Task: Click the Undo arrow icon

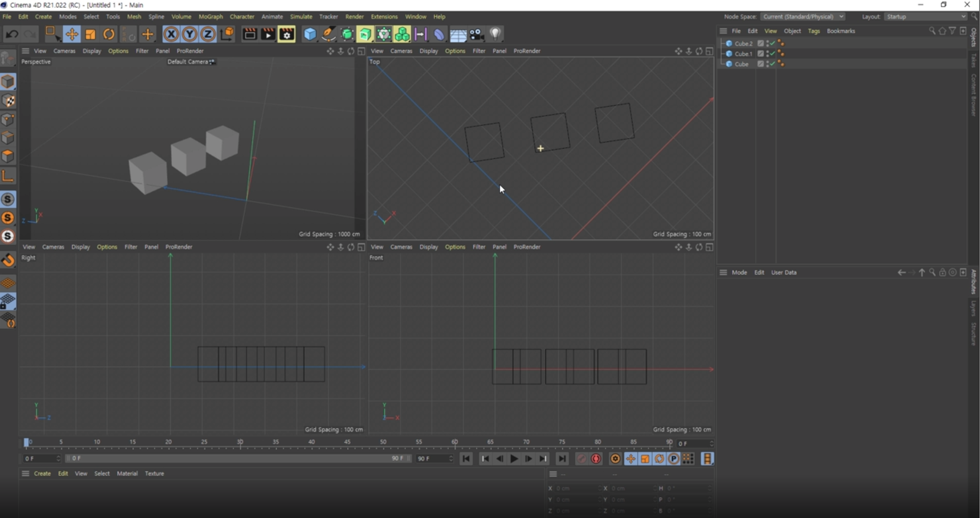Action: 12,35
